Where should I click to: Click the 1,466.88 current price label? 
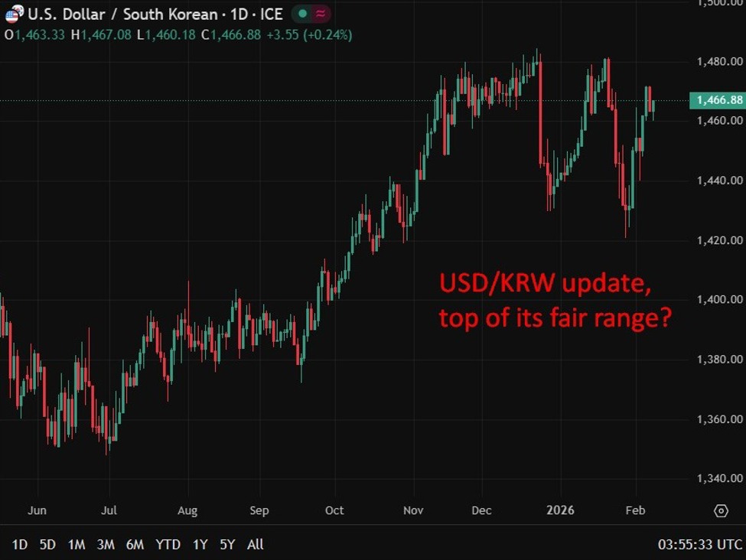pos(716,100)
